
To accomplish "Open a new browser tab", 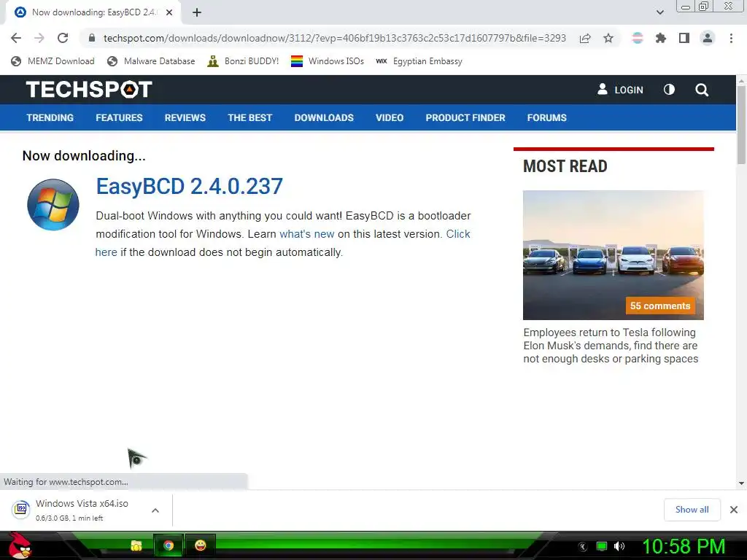I will (197, 12).
